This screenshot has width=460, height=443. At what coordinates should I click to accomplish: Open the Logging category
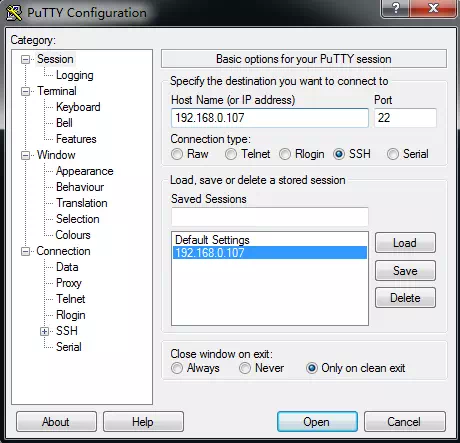pyautogui.click(x=75, y=75)
